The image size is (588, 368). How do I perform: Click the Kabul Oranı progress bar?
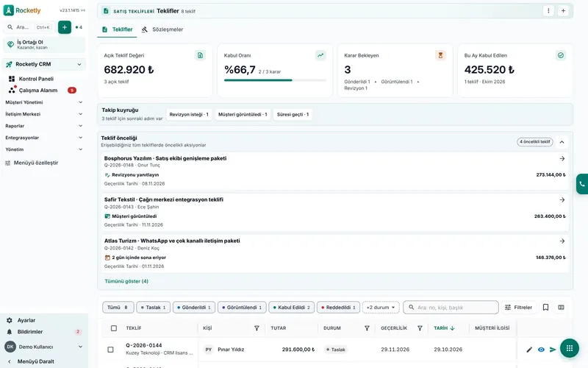[275, 80]
